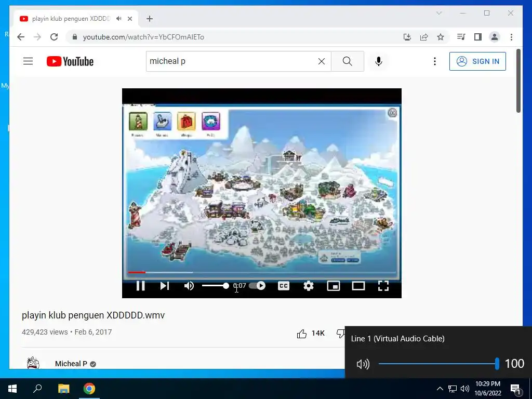This screenshot has width=532, height=399.
Task: Bookmark this page with the star
Action: [x=441, y=37]
